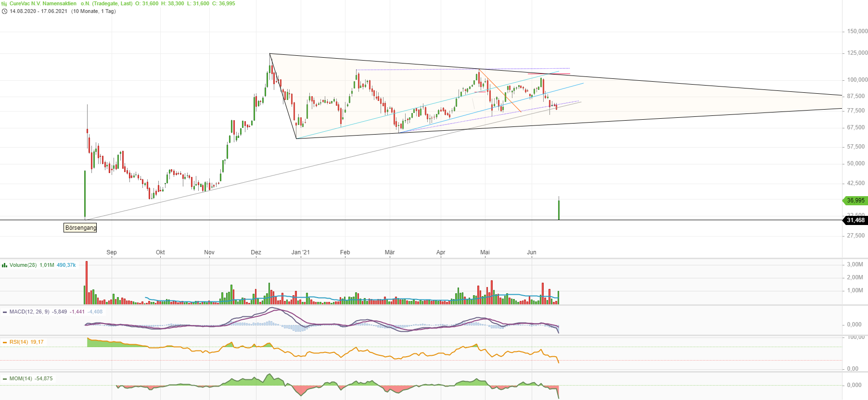Viewport: 868px width, 400px height.
Task: Click the chart icon beside the CureVac title
Action: tap(4, 3)
